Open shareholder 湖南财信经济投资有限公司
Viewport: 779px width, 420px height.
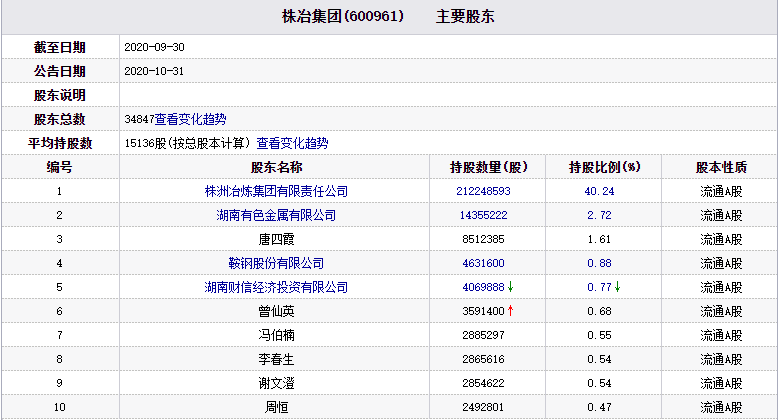click(x=276, y=287)
